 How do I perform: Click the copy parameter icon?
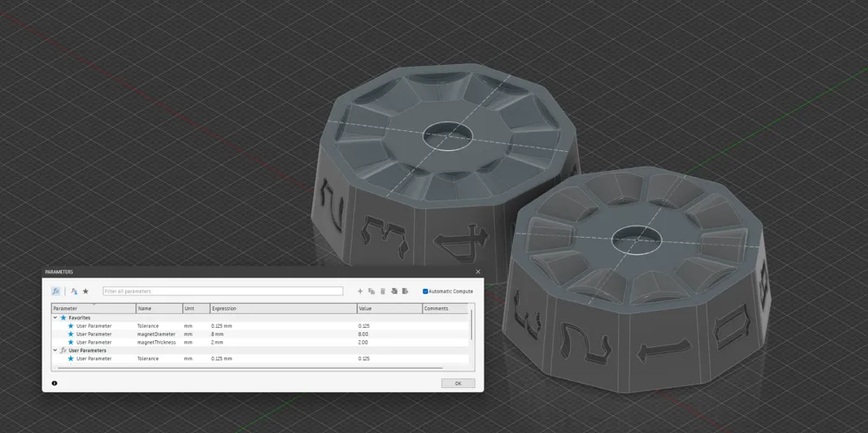tap(372, 292)
